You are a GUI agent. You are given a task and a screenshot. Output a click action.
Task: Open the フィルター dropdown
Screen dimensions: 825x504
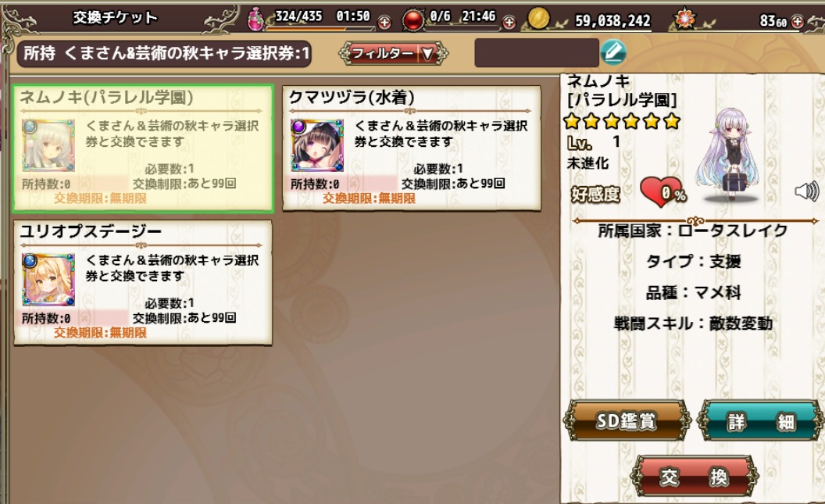point(393,53)
